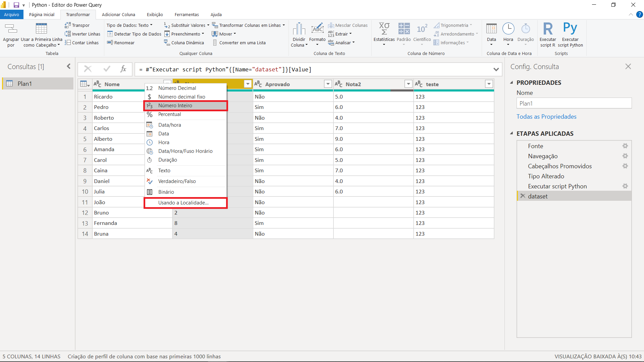The height and width of the screenshot is (362, 644).
Task: Select the Cabeçalhos Promovidos applied step
Action: pyautogui.click(x=559, y=166)
